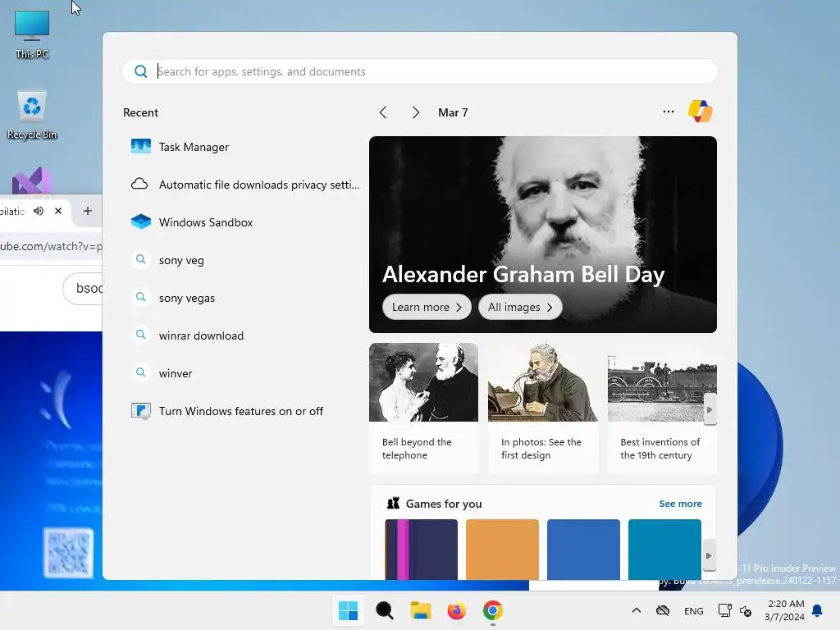
Task: Click the magnifier icon in search box
Action: pos(140,71)
